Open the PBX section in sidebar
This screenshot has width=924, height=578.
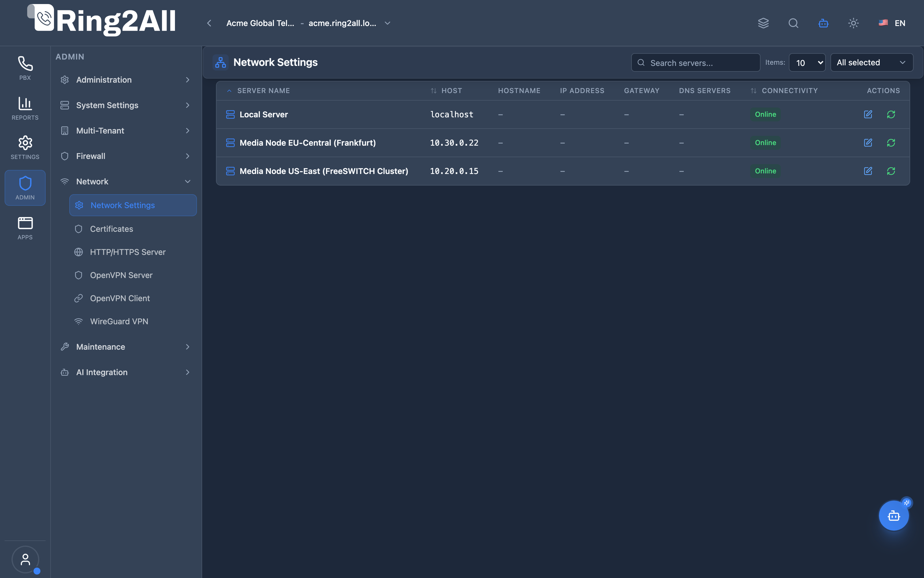click(x=25, y=68)
